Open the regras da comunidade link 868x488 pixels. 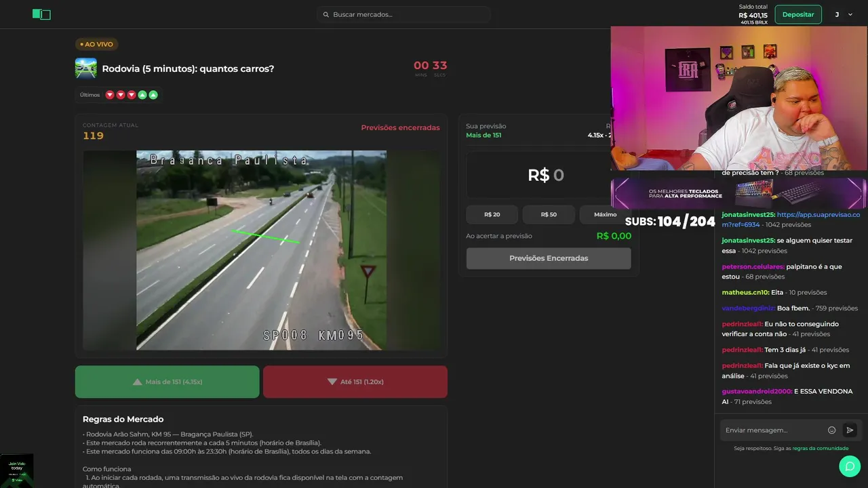point(821,448)
